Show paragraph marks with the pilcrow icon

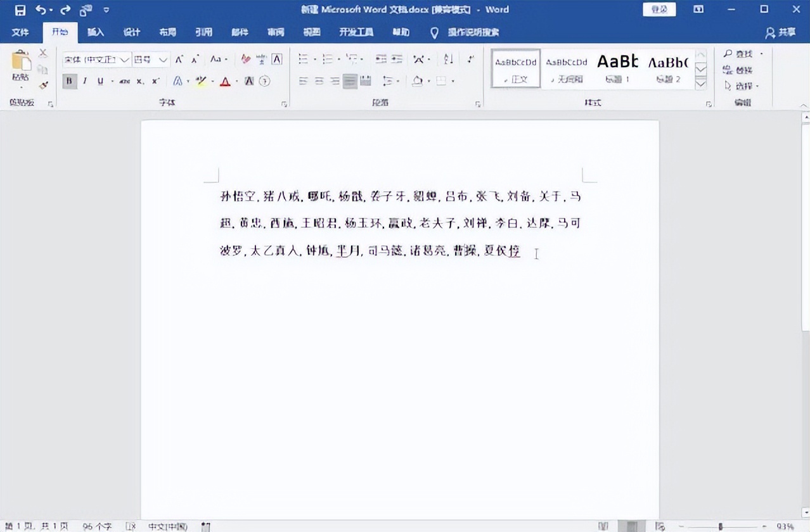[470, 60]
